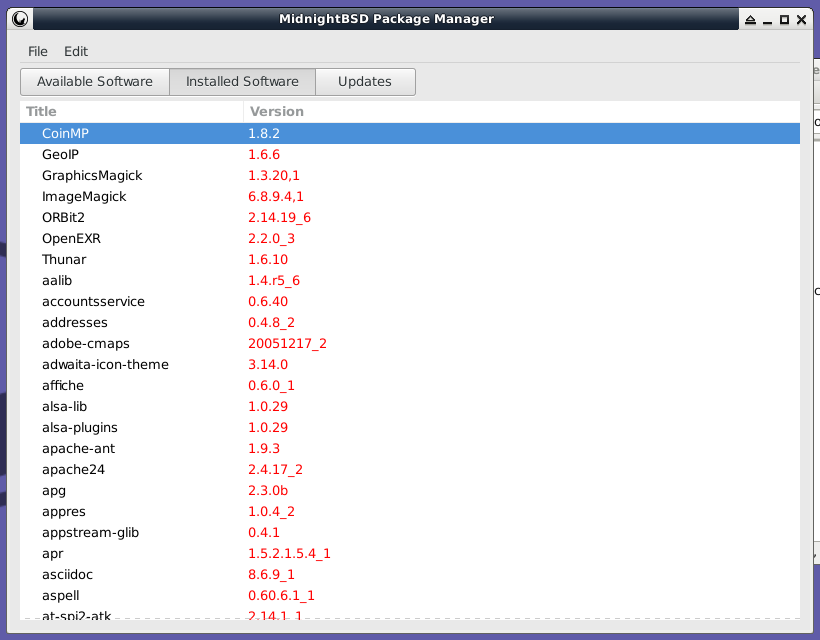Image resolution: width=820 pixels, height=640 pixels.
Task: Select the alsa-plugins package
Action: [79, 428]
